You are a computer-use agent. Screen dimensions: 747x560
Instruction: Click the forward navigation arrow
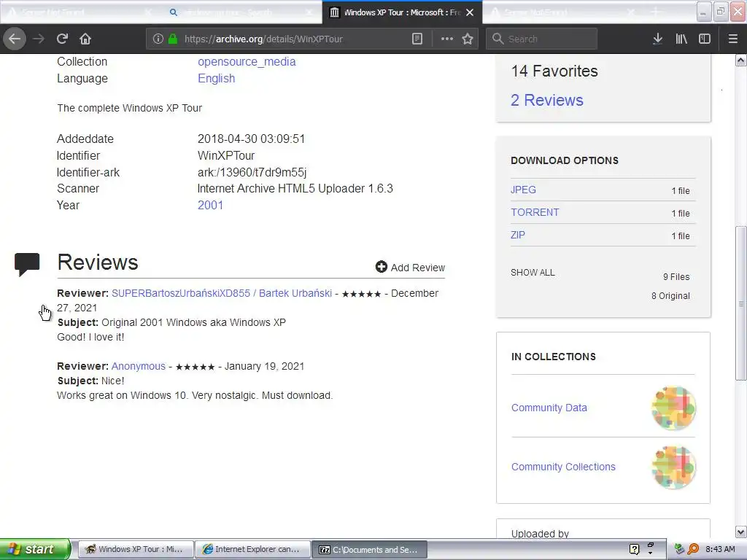[39, 39]
